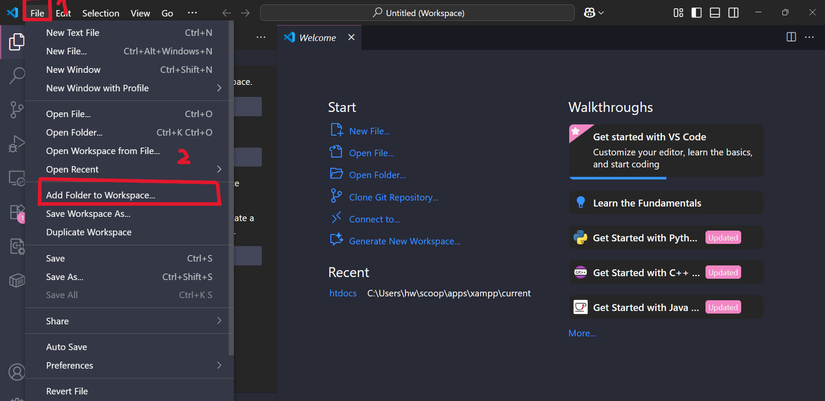Expand the Share submenu

tap(127, 321)
